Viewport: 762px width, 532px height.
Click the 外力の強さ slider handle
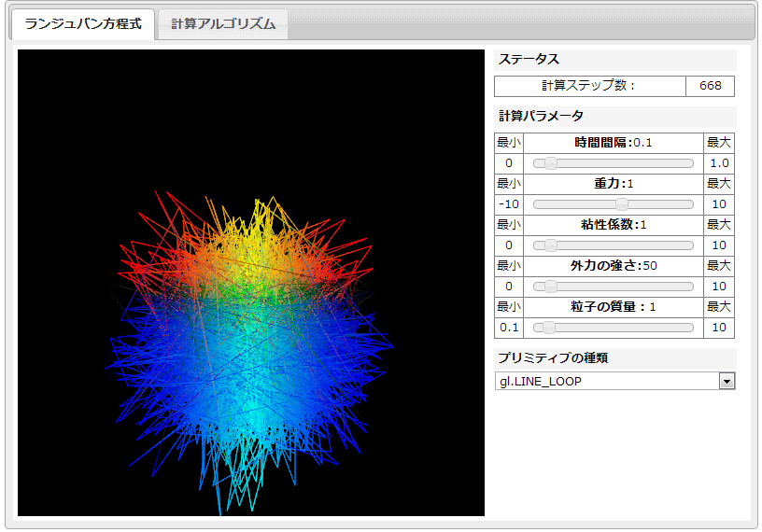click(551, 287)
